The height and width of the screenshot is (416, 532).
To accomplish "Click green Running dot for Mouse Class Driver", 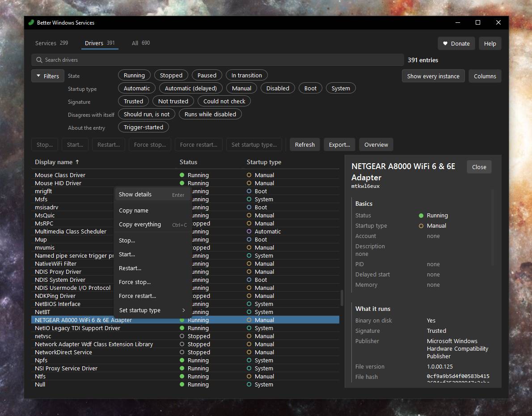I will point(182,175).
